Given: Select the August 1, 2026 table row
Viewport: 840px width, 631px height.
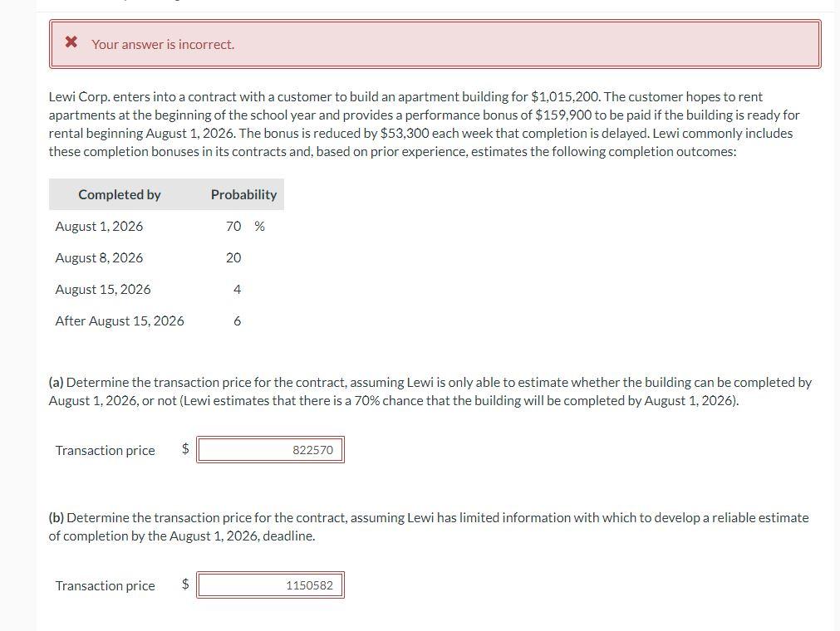Looking at the screenshot, I should pos(99,226).
